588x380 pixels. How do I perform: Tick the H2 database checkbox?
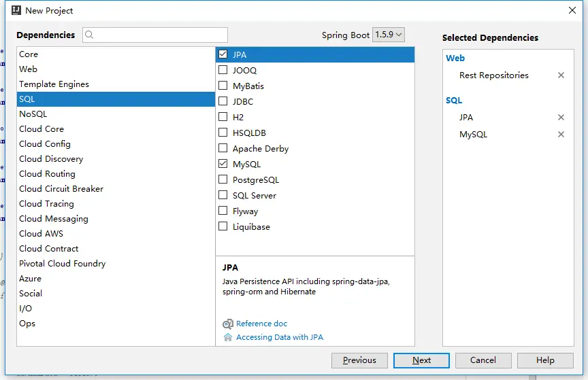223,117
